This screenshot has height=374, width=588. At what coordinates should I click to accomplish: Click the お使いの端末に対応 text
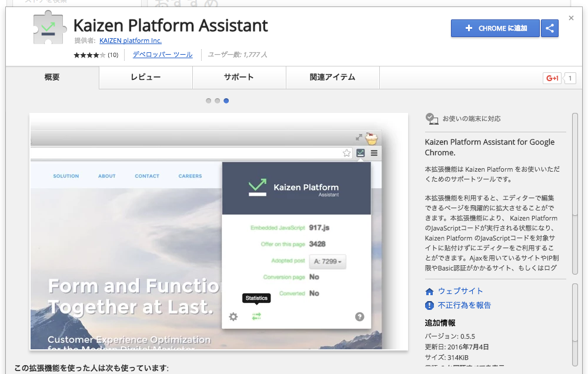(x=472, y=119)
